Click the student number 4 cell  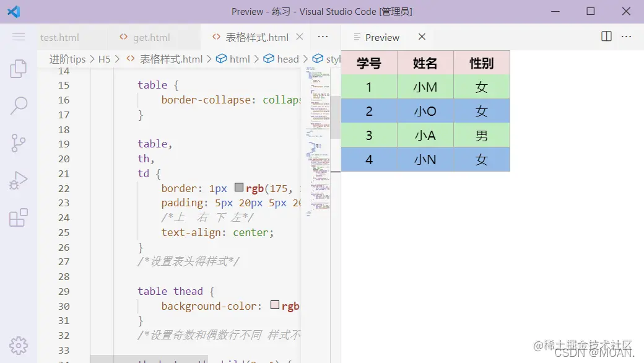(369, 159)
